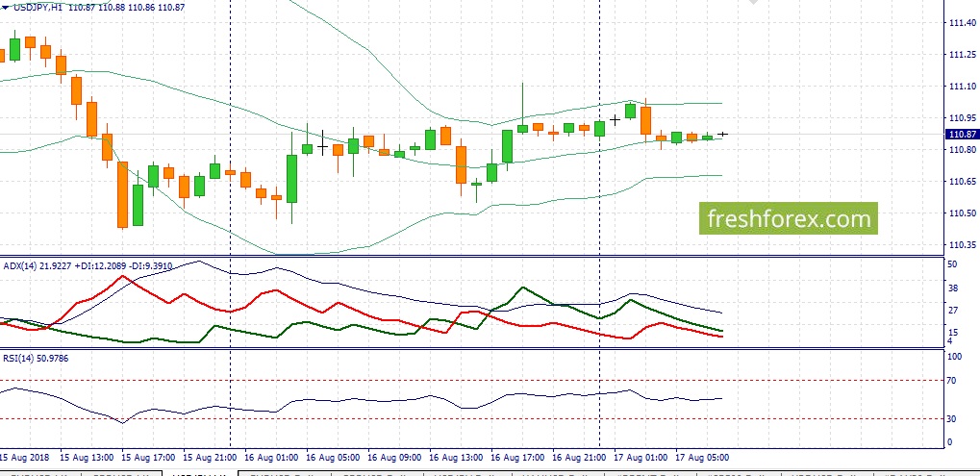Click the 50 level on ADX scale
The width and height of the screenshot is (980, 476).
pos(952,264)
